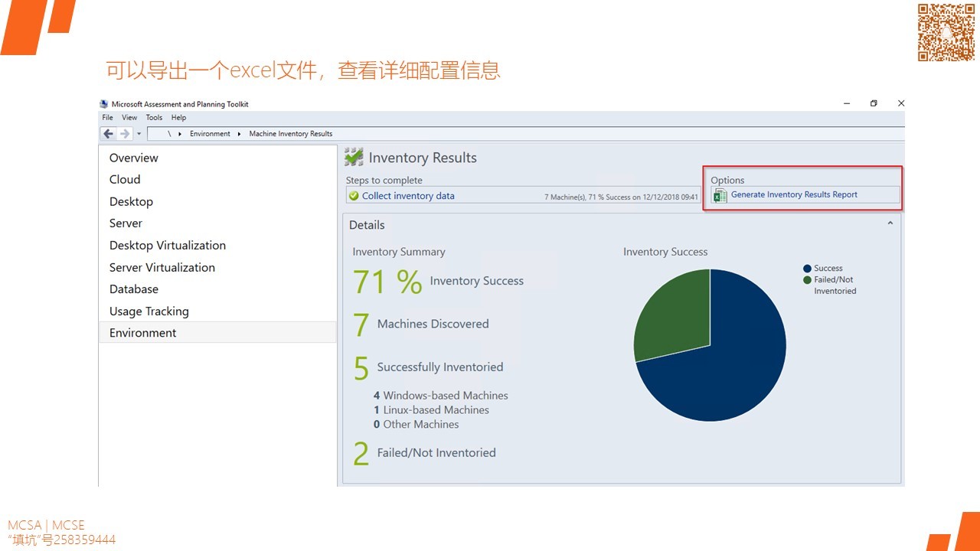Screen dimensions: 980x551
Task: Click the green check icon beside Collect inventory data
Action: [x=354, y=196]
